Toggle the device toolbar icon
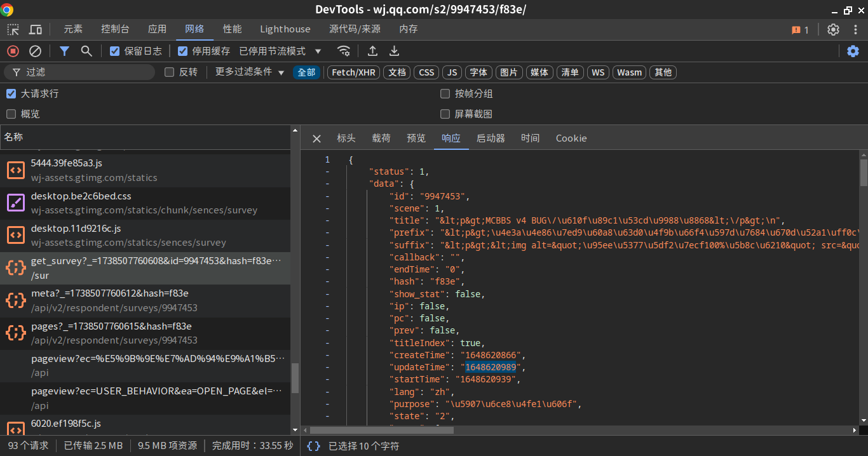Image resolution: width=868 pixels, height=456 pixels. click(36, 29)
